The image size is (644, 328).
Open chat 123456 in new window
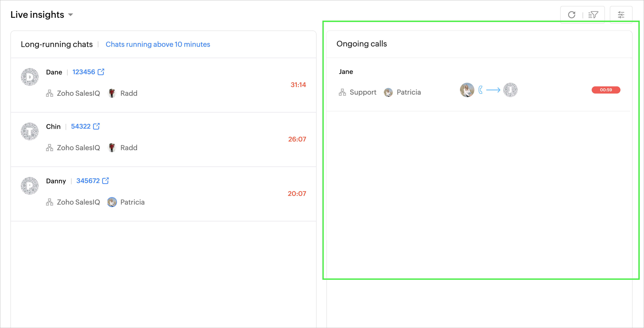[101, 72]
